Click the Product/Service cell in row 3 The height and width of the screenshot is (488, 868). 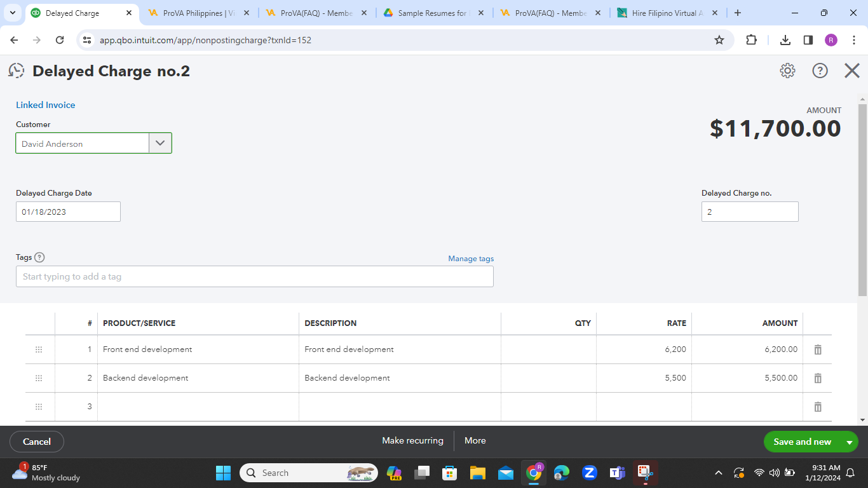tap(198, 407)
